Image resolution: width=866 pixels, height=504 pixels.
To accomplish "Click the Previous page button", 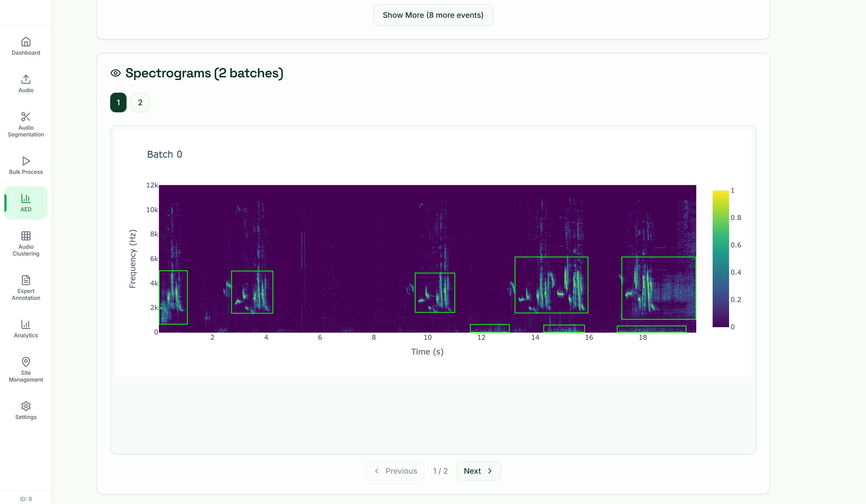I will 394,471.
